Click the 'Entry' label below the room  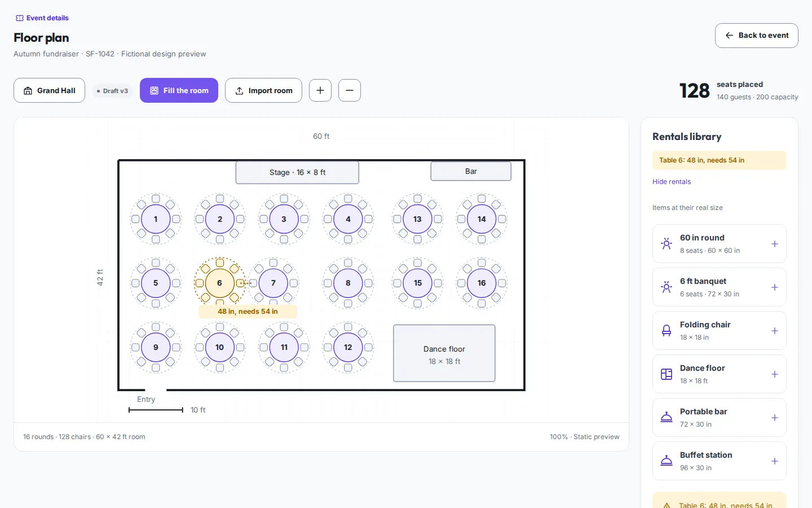tap(146, 399)
